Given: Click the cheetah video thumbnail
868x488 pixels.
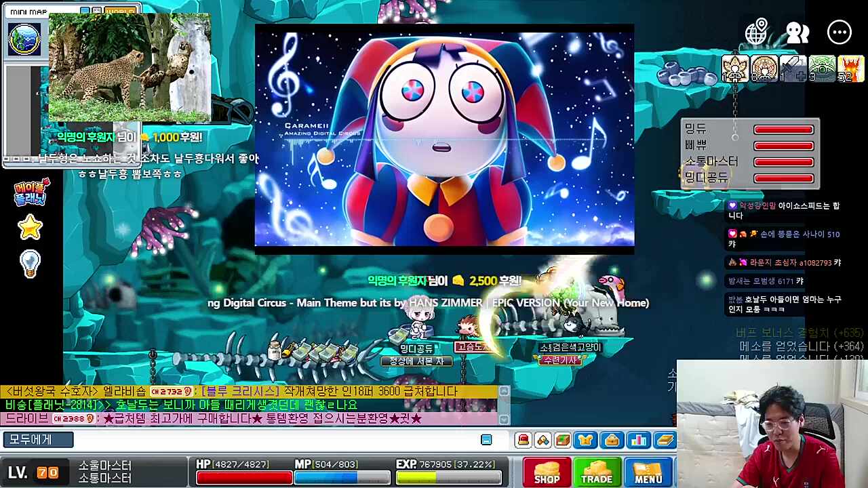Looking at the screenshot, I should click(130, 68).
